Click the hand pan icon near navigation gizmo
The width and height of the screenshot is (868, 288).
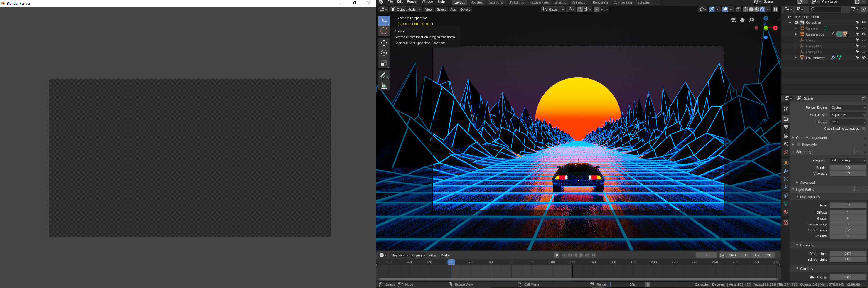click(x=742, y=20)
